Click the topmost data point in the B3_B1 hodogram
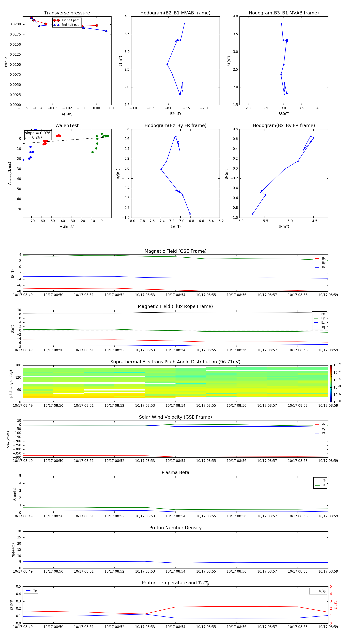This screenshot has width=351, height=644. point(282,23)
